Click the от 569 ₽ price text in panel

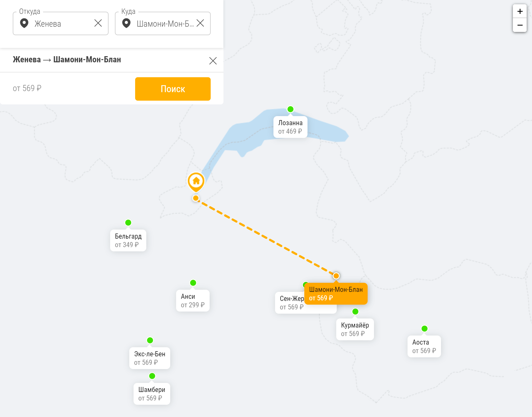coord(27,88)
